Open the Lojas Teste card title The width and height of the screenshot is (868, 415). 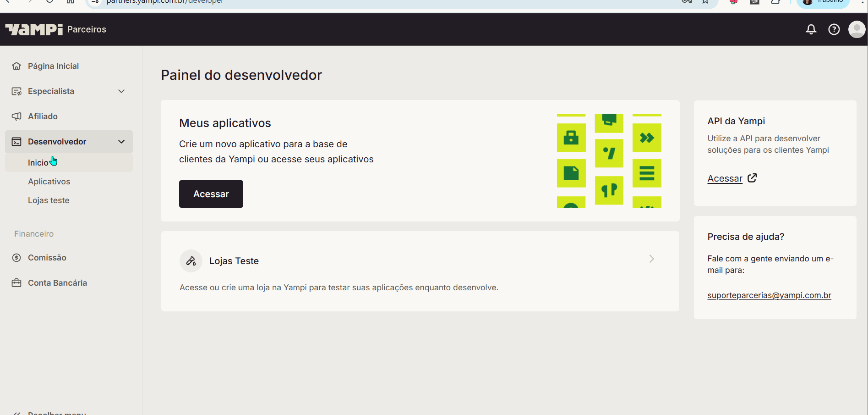234,261
